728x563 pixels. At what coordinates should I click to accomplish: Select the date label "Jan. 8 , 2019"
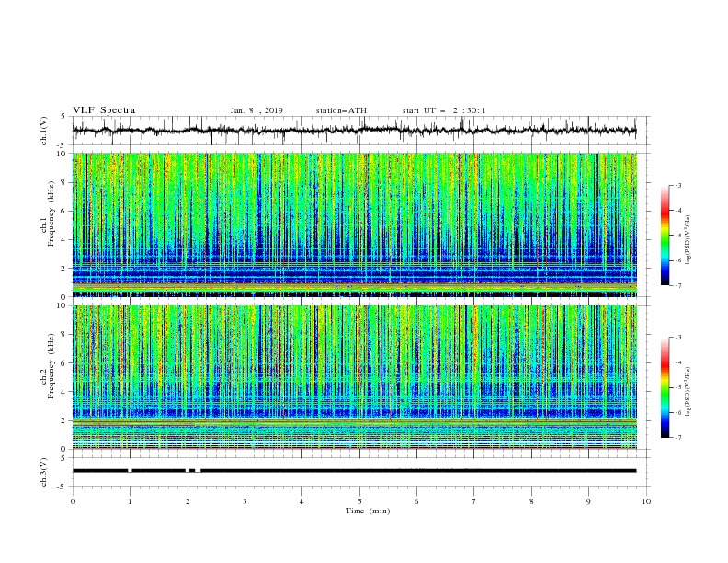(x=256, y=110)
